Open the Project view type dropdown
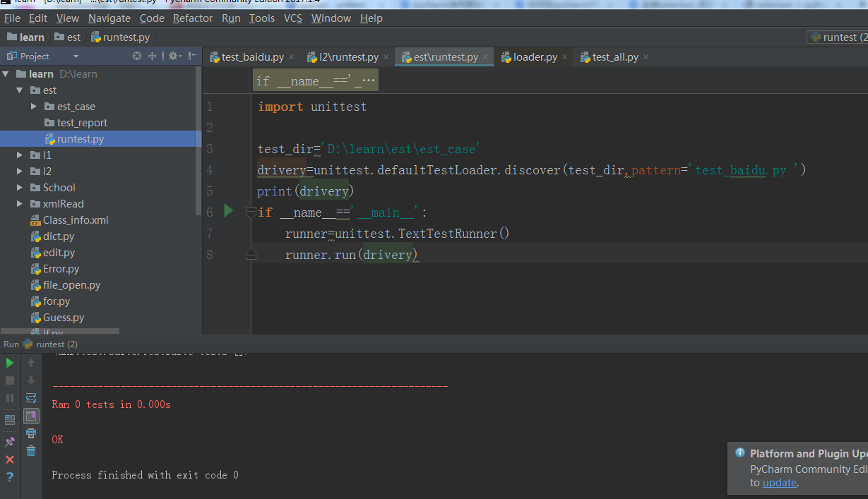 coord(76,56)
